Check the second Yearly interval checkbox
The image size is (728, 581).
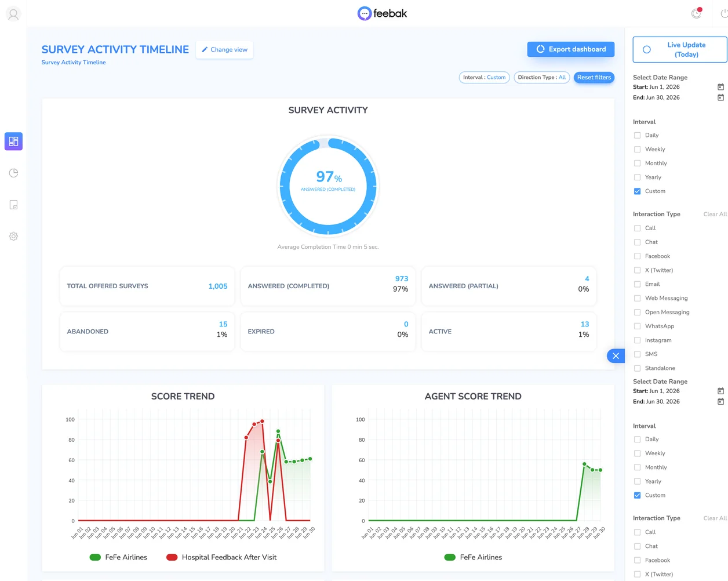coord(638,481)
